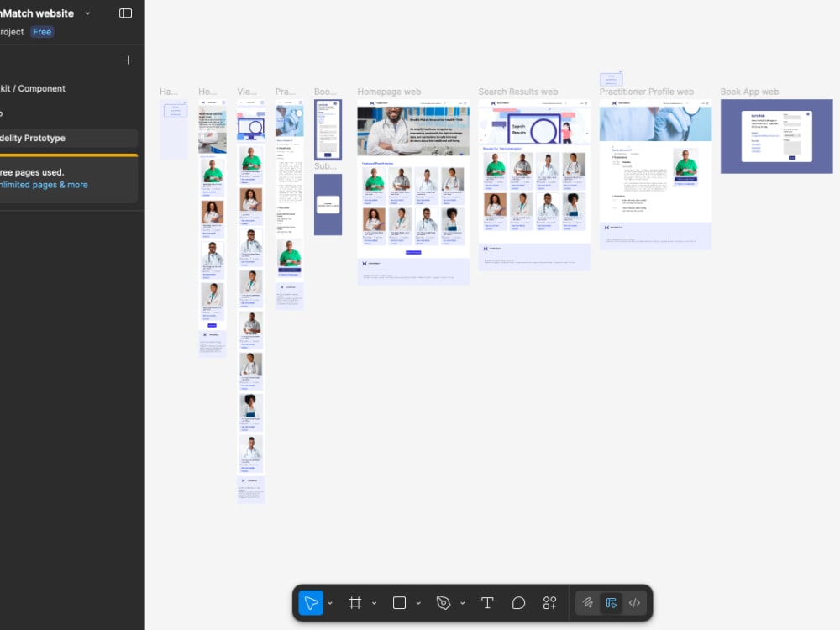840x630 pixels.
Task: Select Practitioner Profile web frame label
Action: click(x=647, y=92)
